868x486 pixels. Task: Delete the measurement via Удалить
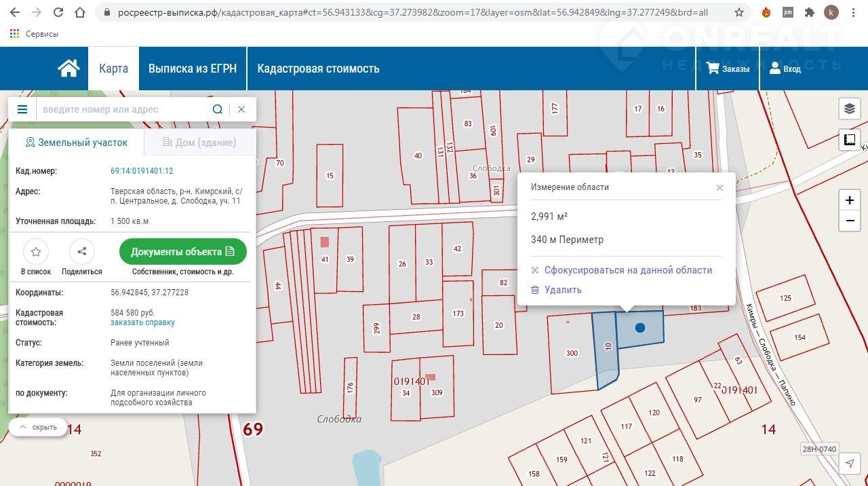pos(563,290)
